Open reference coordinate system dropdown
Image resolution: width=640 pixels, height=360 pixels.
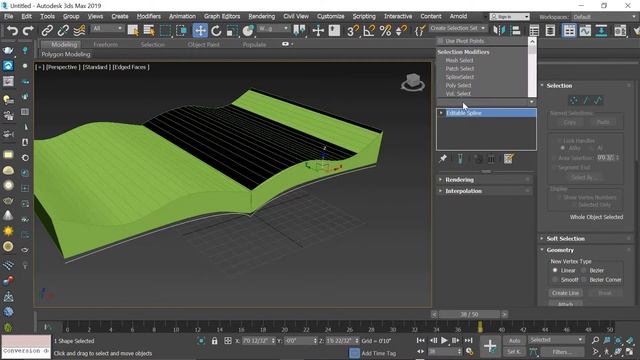click(273, 28)
